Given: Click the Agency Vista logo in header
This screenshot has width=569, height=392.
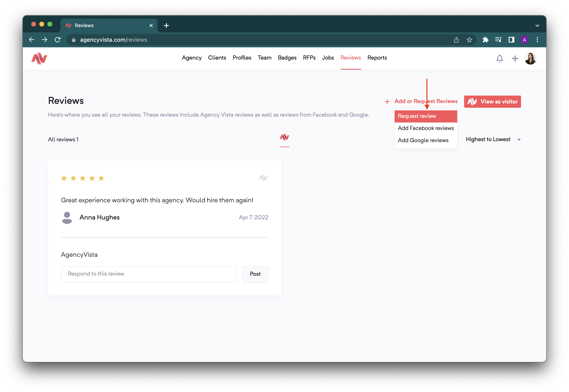Looking at the screenshot, I should point(39,59).
